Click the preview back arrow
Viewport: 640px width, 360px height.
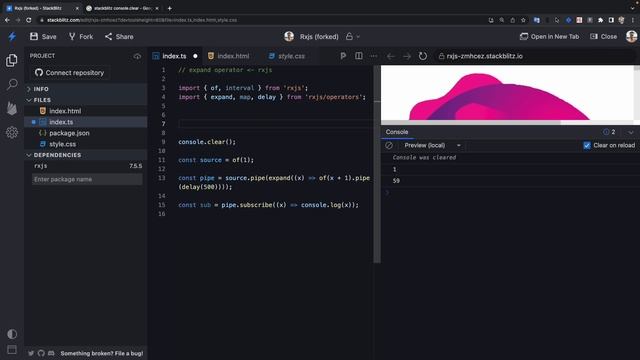(391, 56)
